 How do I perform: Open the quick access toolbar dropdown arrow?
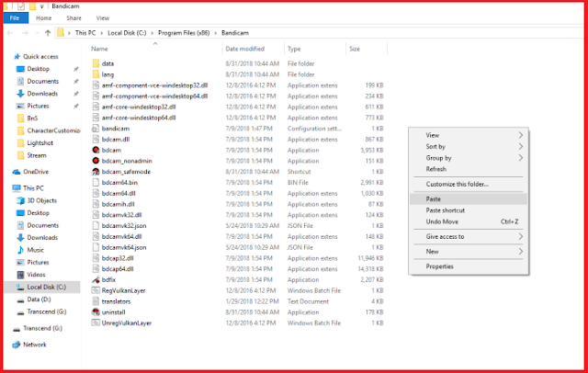click(x=42, y=6)
